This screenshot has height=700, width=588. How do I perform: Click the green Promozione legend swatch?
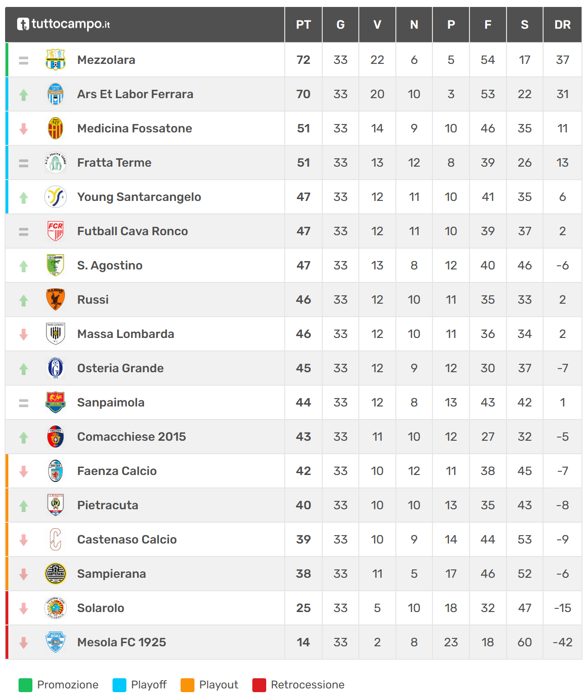(25, 685)
